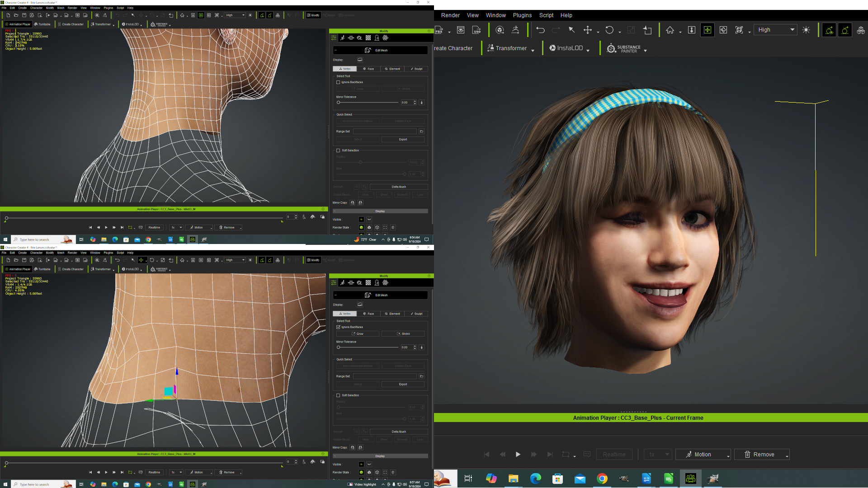The width and height of the screenshot is (868, 488).
Task: Expand Transformer dropdown in right zoomed window
Action: point(533,50)
